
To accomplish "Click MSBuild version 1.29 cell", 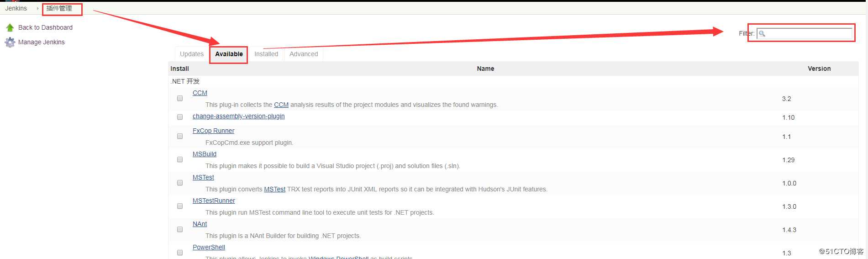I will [x=788, y=160].
